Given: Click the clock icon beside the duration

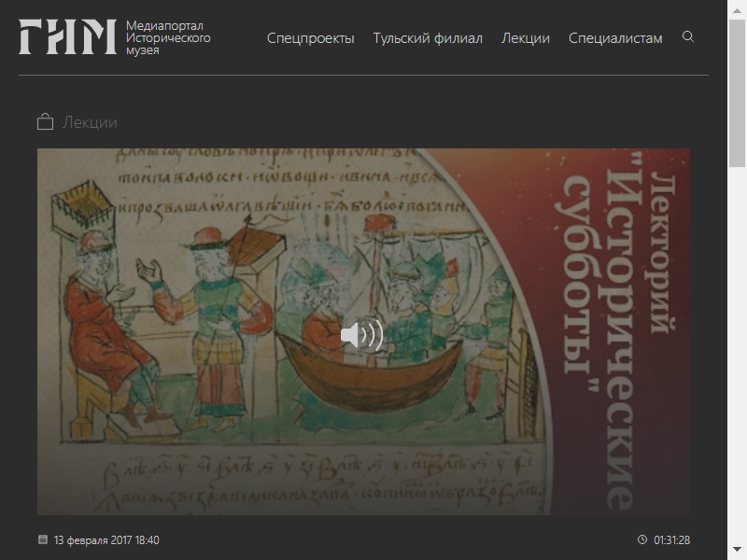Looking at the screenshot, I should click(x=642, y=539).
